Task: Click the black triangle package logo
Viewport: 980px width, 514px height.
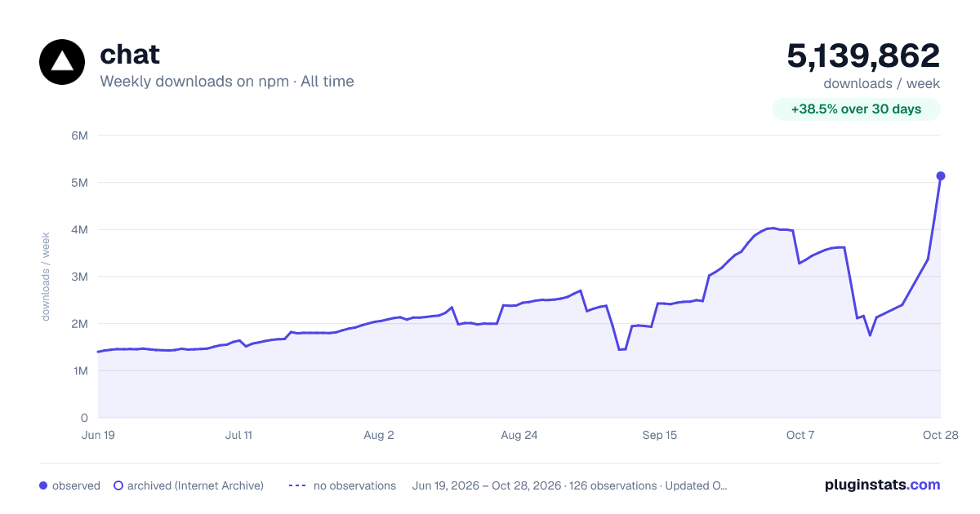Action: 62,62
